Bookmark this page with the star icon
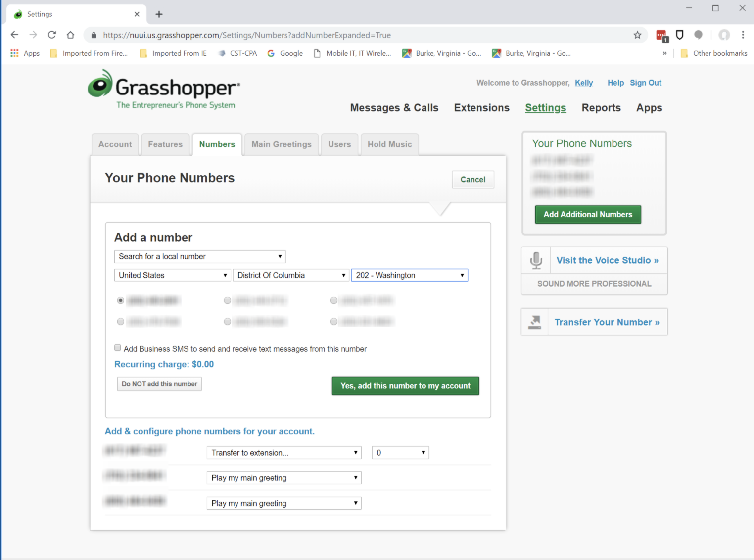Screen dimensions: 754x560 coord(637,35)
